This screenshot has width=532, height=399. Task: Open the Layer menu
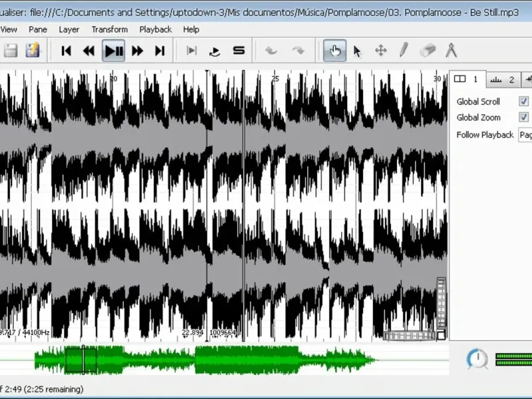(x=69, y=29)
